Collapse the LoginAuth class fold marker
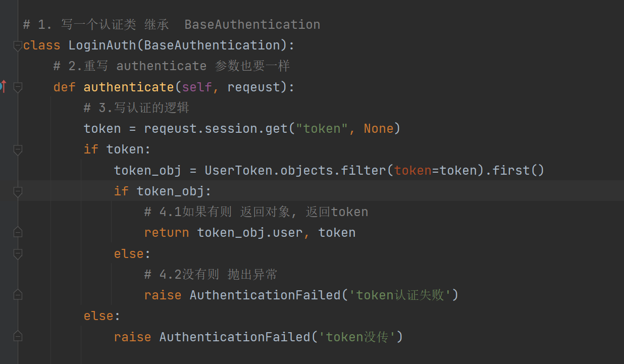 point(18,46)
